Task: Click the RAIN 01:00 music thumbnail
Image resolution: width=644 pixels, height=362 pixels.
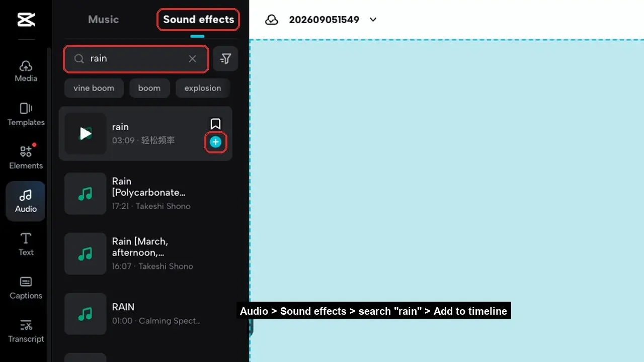Action: (x=86, y=314)
